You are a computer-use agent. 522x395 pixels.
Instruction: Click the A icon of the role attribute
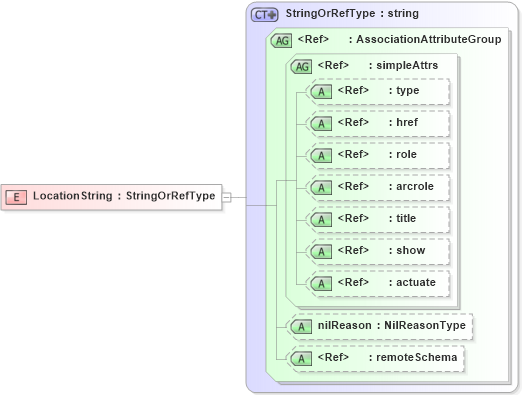[321, 156]
